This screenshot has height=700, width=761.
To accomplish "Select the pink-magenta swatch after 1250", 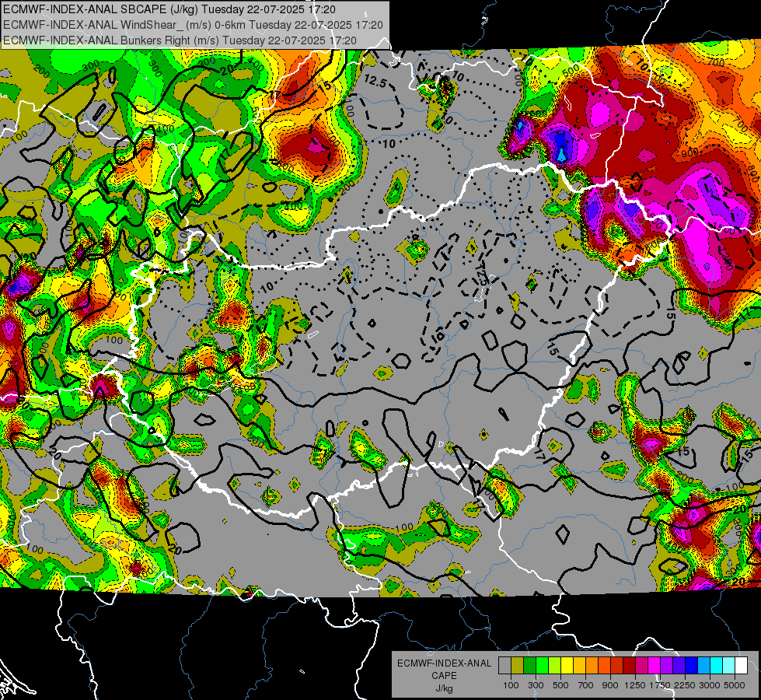I will (641, 666).
